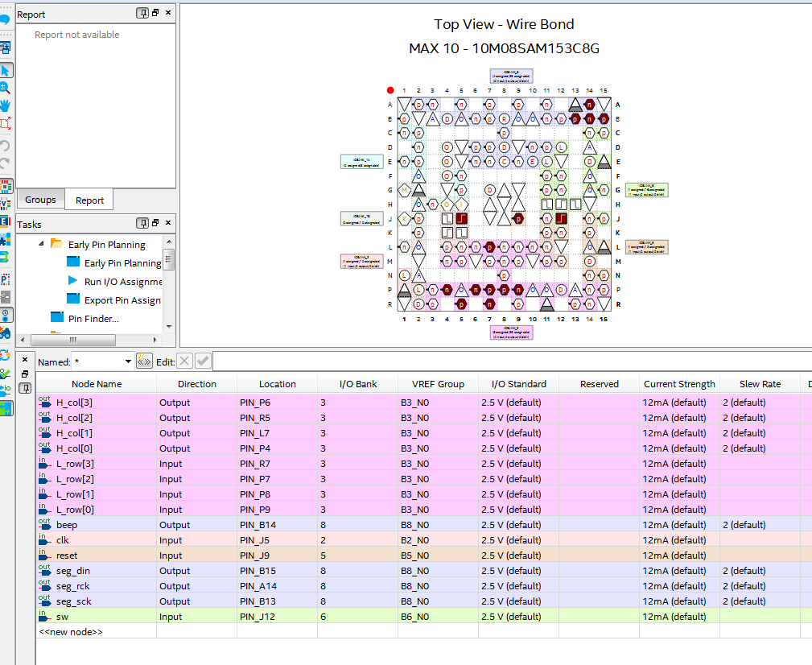The width and height of the screenshot is (812, 665).
Task: Click the new node entry row
Action: click(71, 632)
